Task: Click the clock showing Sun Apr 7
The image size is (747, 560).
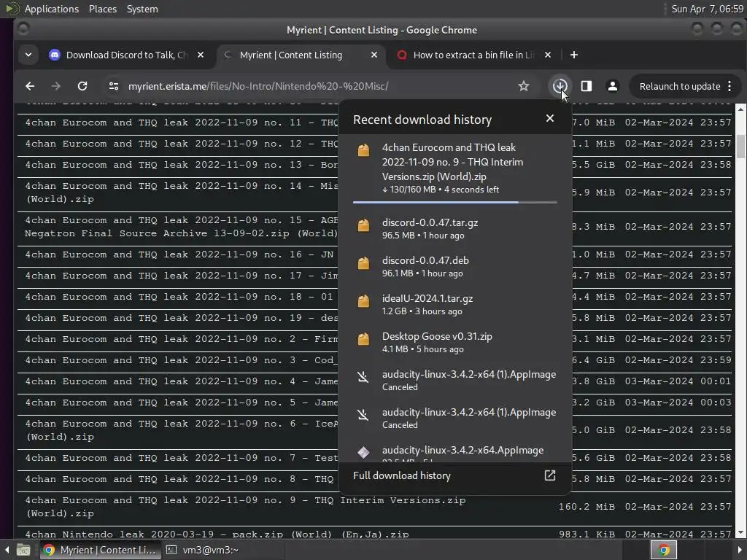Action: click(x=707, y=9)
